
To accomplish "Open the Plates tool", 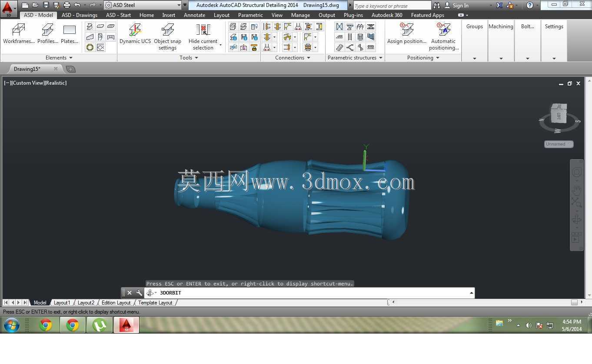I will coord(70,33).
